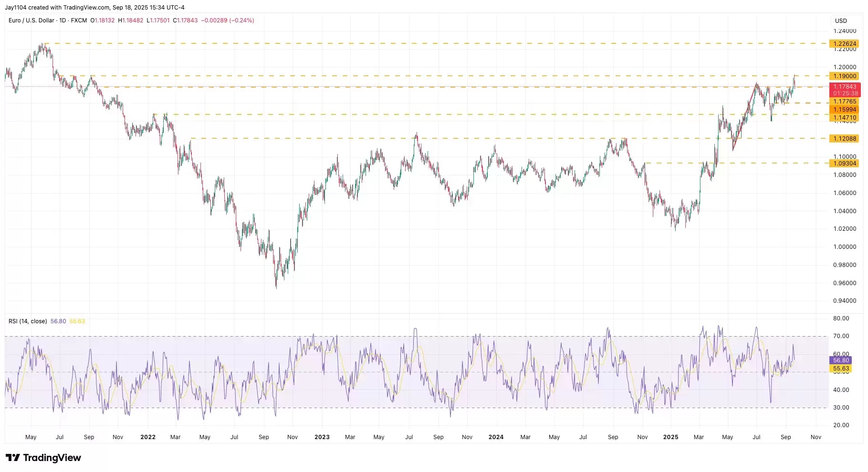
Task: Select the 1.22624 price level label
Action: [x=844, y=44]
